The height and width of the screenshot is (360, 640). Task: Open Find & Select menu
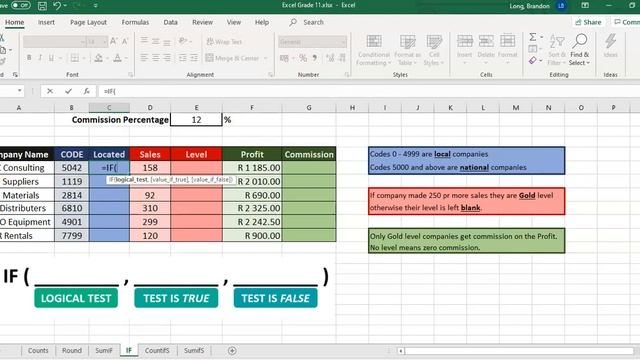580,50
